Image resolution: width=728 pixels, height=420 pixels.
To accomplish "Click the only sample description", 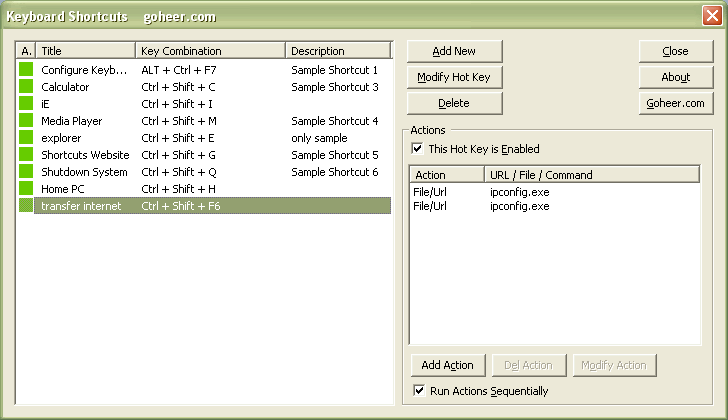I will point(319,138).
